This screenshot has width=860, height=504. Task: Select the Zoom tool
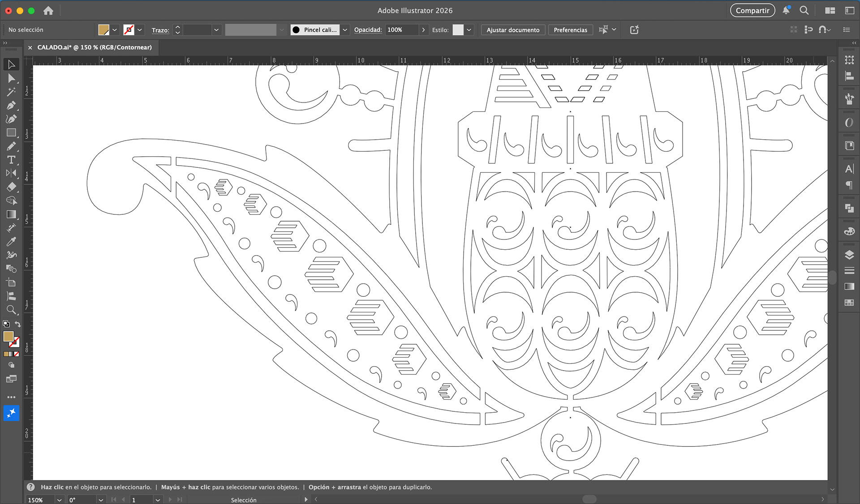click(x=11, y=310)
